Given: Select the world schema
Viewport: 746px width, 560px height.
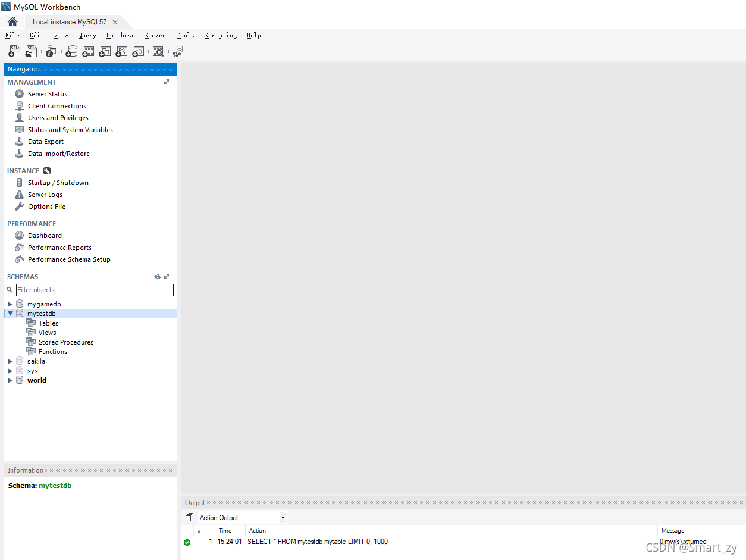Looking at the screenshot, I should [x=37, y=380].
